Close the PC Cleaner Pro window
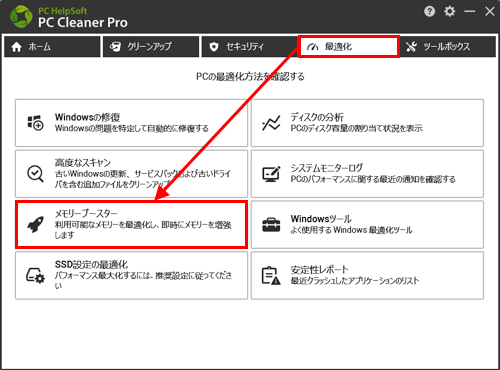 click(x=490, y=12)
